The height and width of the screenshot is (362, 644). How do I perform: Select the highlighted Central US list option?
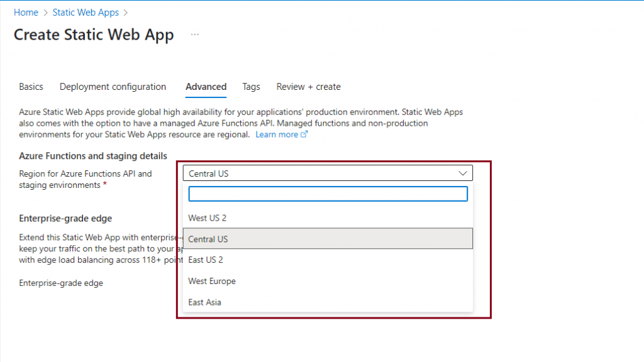(x=208, y=239)
